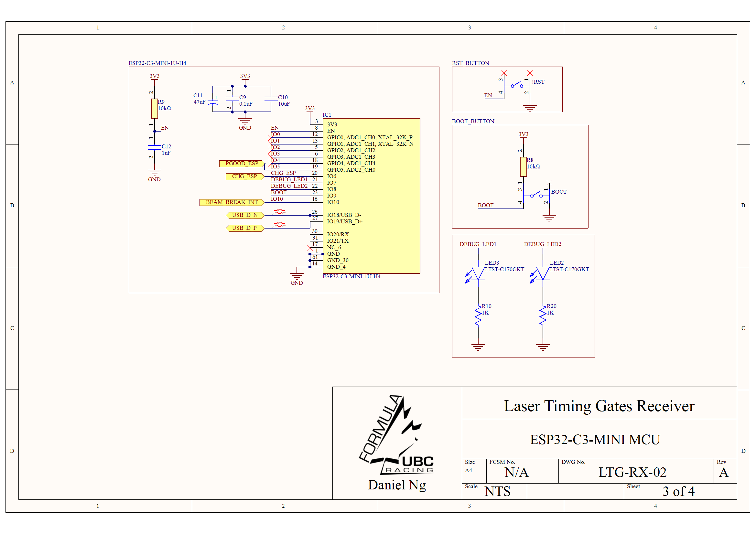Select the RST button switch symbol
Image resolution: width=756 pixels, height=534 pixels.
pyautogui.click(x=517, y=86)
